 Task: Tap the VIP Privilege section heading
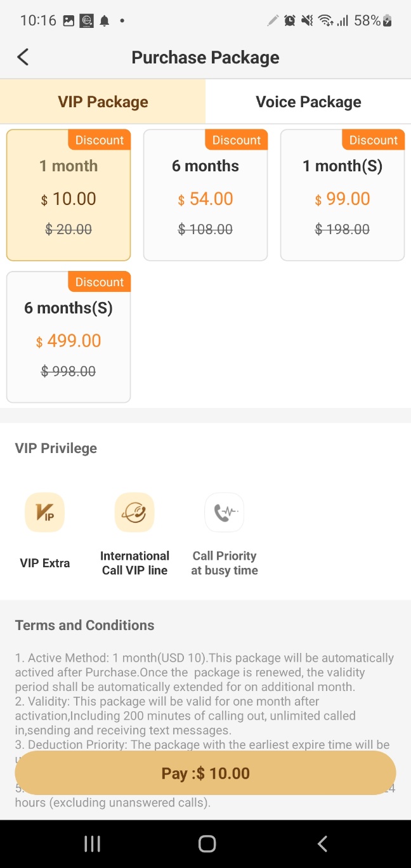point(56,448)
